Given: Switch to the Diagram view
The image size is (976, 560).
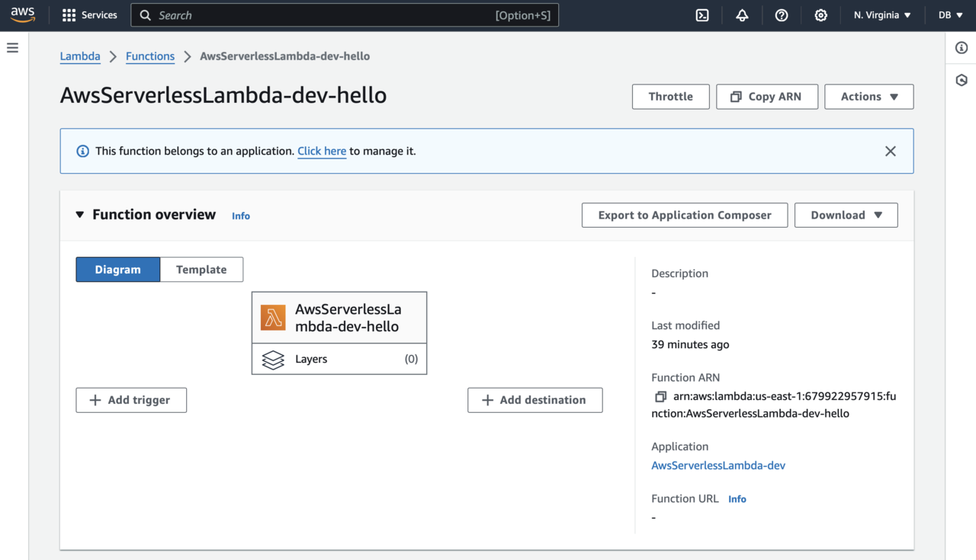Looking at the screenshot, I should point(118,270).
